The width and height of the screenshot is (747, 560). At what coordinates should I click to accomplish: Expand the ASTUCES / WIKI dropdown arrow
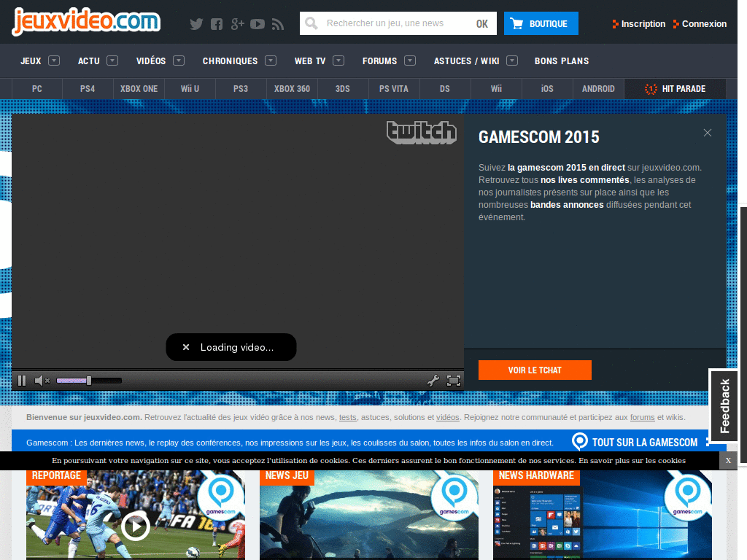pos(512,61)
